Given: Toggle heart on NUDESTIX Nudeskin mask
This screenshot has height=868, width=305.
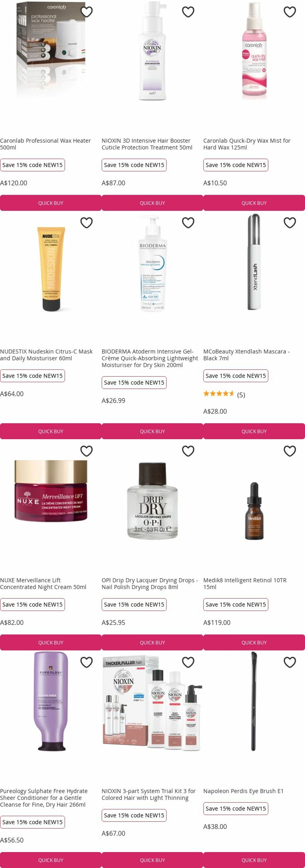Looking at the screenshot, I should [87, 223].
